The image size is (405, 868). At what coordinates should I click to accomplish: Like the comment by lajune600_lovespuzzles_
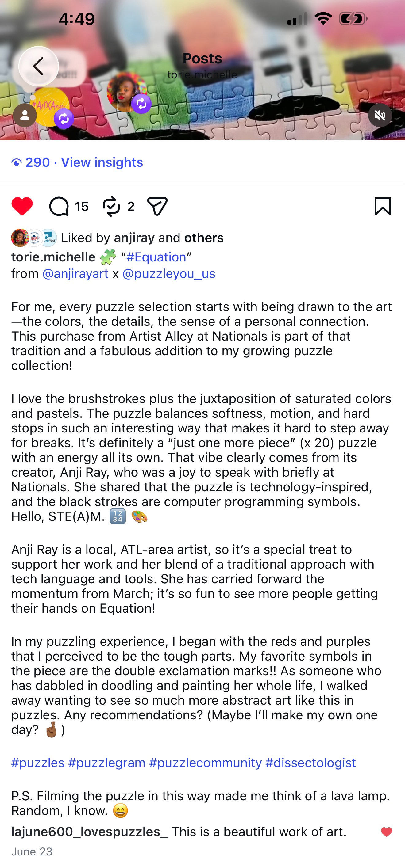[387, 832]
